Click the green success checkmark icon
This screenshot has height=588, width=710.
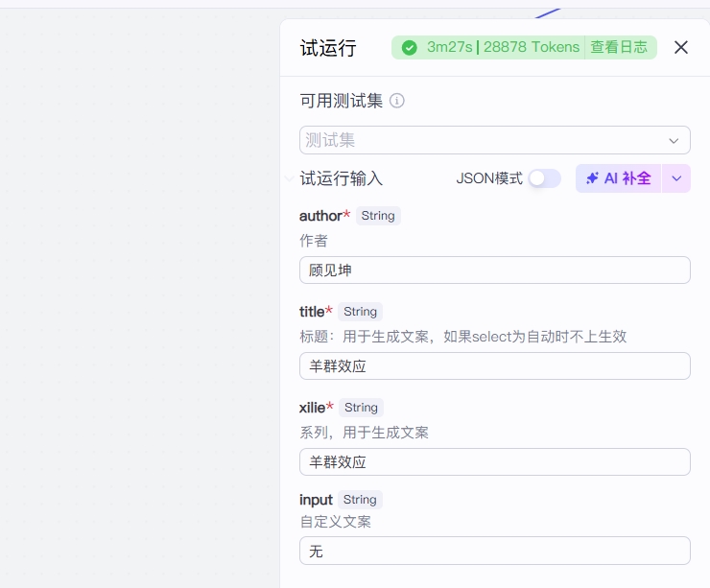pos(410,48)
